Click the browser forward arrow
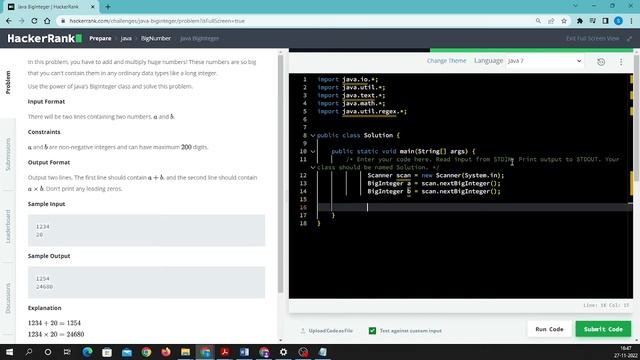 click(21, 21)
